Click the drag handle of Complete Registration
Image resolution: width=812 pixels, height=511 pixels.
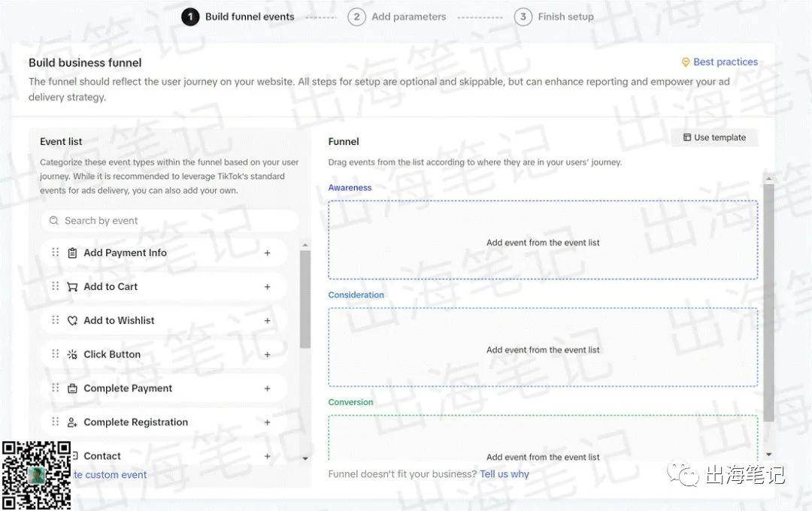(x=56, y=422)
